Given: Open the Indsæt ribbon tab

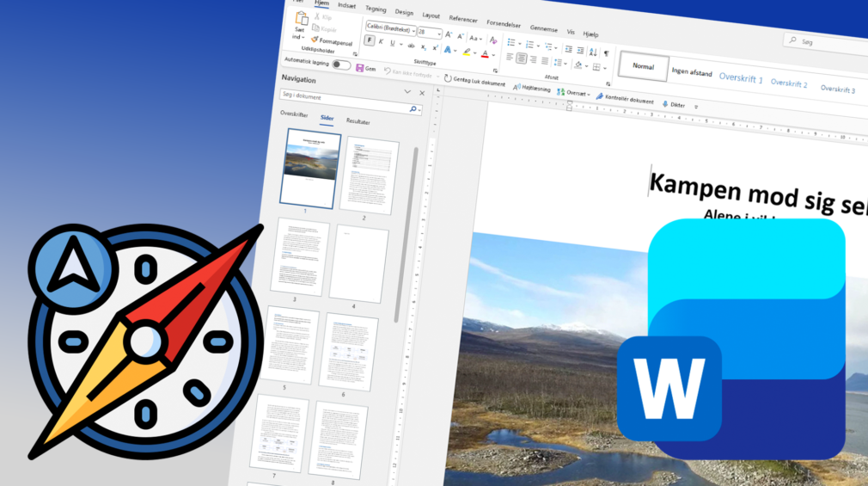Looking at the screenshot, I should [x=346, y=6].
